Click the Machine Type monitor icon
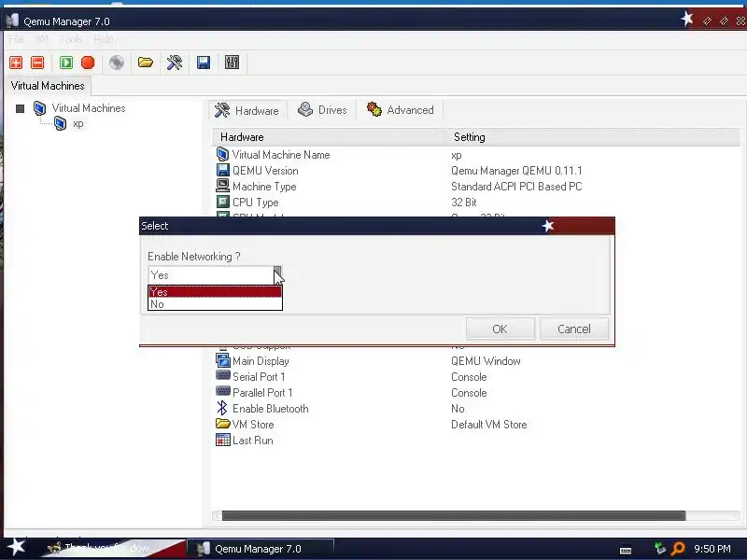This screenshot has width=747, height=560. (222, 185)
